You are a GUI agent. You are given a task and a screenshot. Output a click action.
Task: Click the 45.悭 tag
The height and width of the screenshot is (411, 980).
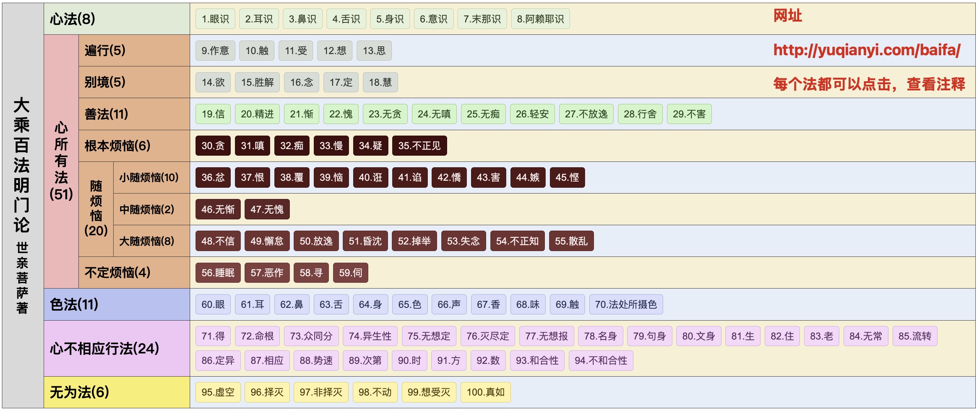click(567, 177)
